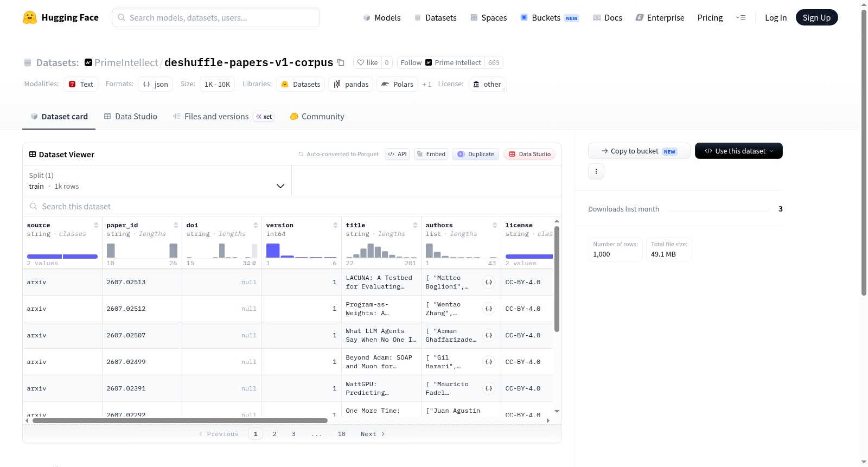
Task: Click the Duplicate button
Action: click(476, 154)
